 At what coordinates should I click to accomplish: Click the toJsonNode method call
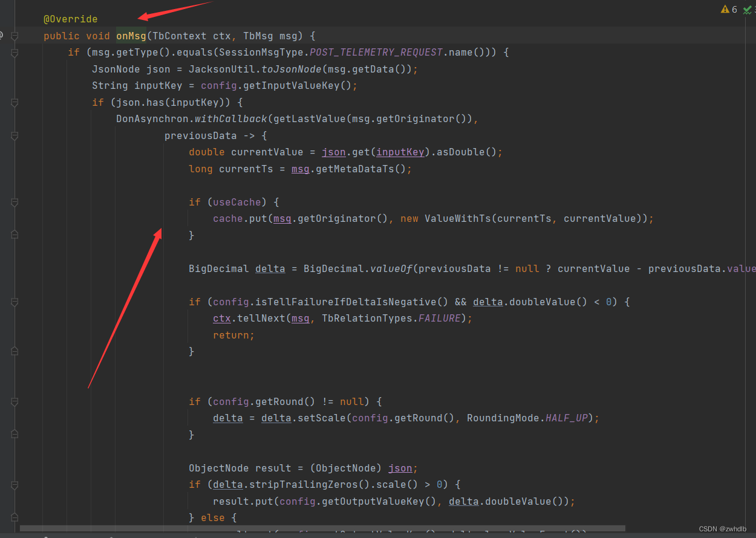tap(292, 69)
